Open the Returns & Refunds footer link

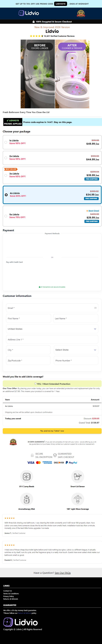tap(10, 599)
